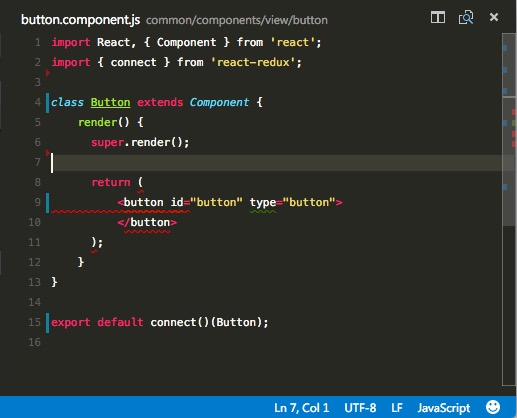The image size is (517, 418).
Task: Click the underlined Button class name
Action: (110, 102)
